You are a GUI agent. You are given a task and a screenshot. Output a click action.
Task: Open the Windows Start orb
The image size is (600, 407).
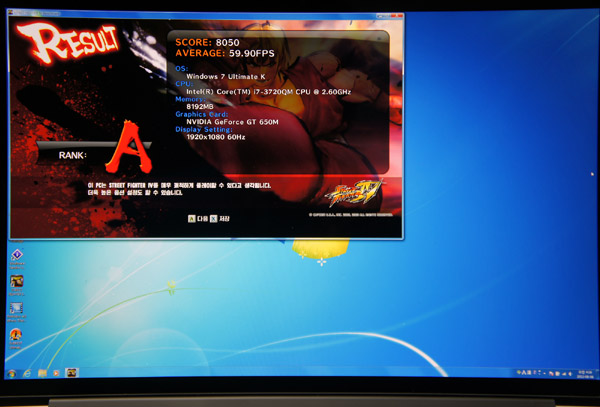(11, 374)
